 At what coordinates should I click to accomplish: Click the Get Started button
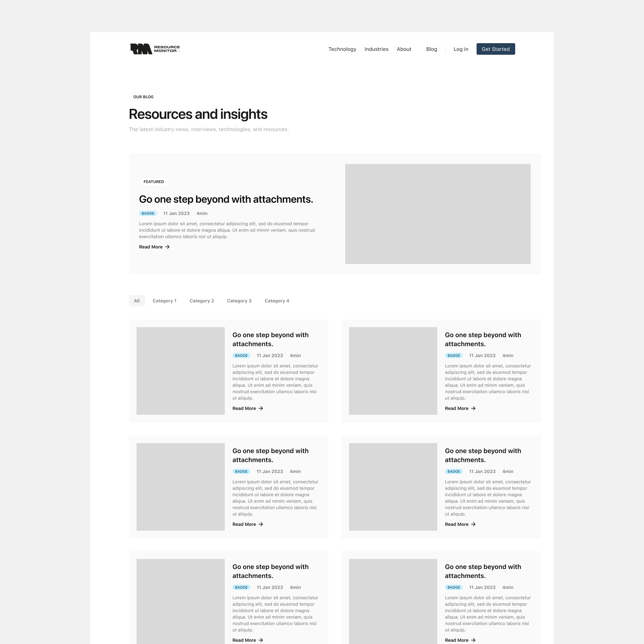pos(495,48)
